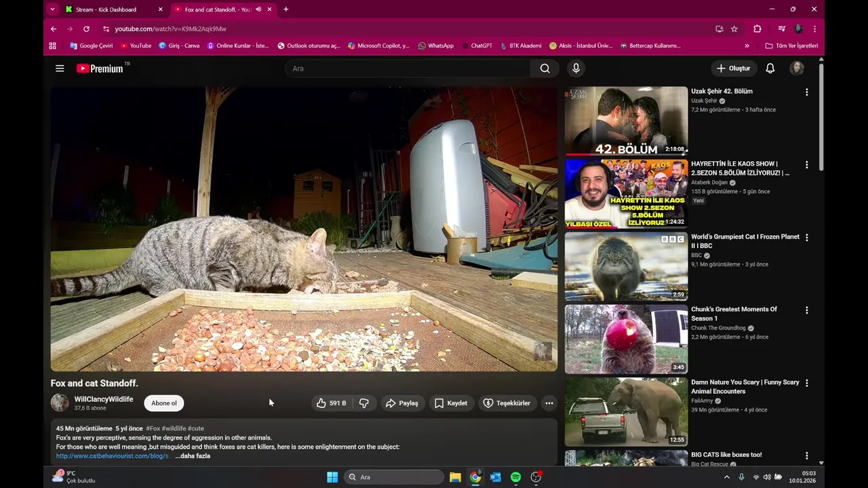Open WhatsApp bookmark
This screenshot has width=868, height=488.
[x=435, y=46]
